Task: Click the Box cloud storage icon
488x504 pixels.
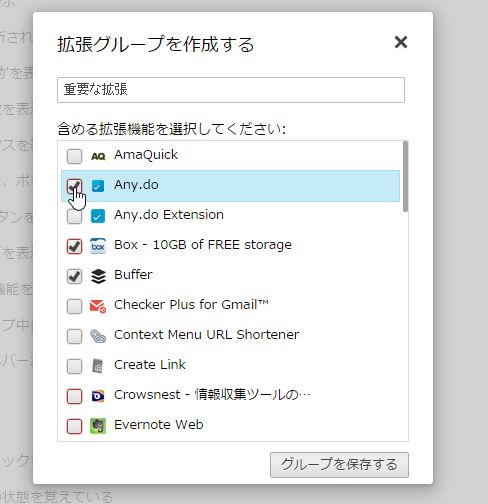Action: click(98, 246)
